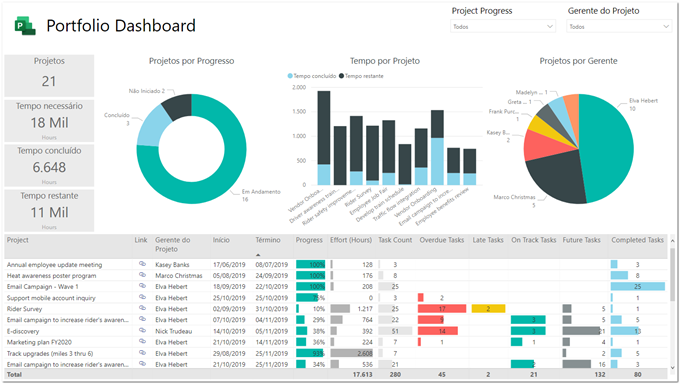Open link icon for E-discovery row

pos(142,330)
